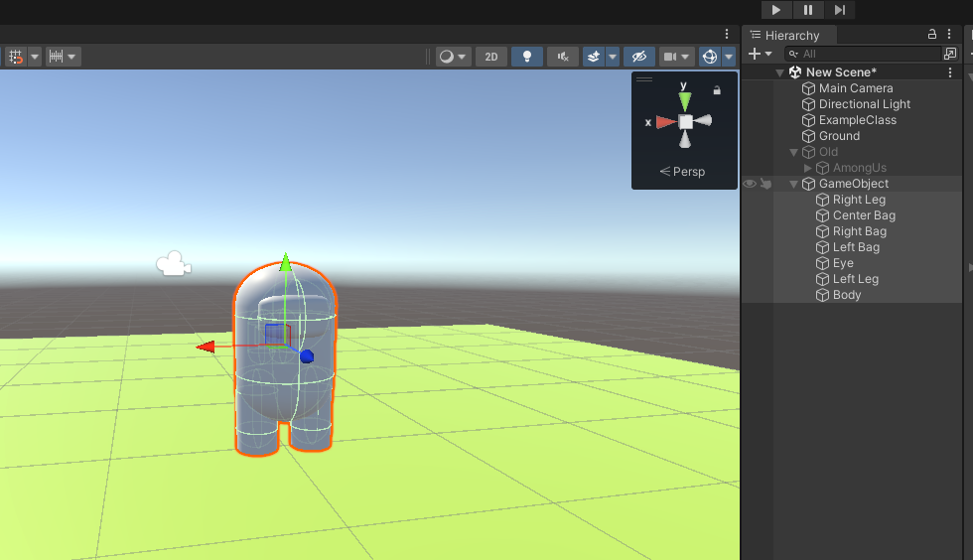This screenshot has width=973, height=560.
Task: Click the red X axis cone on orientation gizmo
Action: 665,122
